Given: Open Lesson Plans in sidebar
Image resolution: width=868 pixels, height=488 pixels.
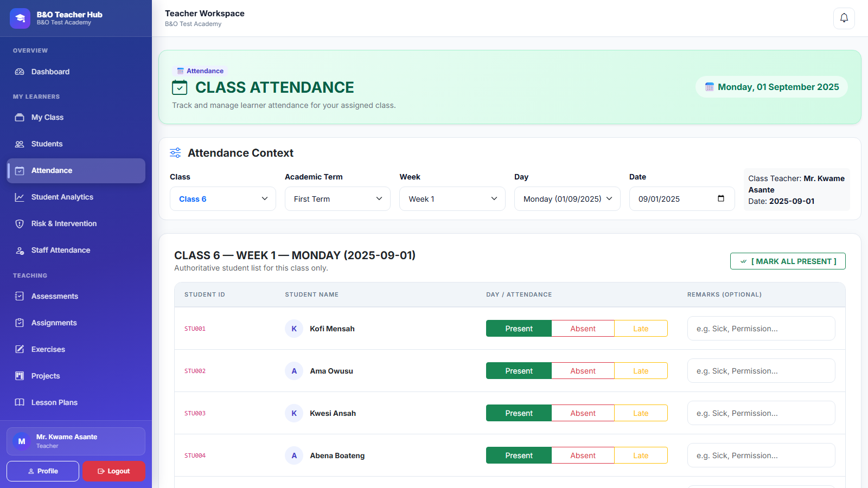Looking at the screenshot, I should pos(76,402).
